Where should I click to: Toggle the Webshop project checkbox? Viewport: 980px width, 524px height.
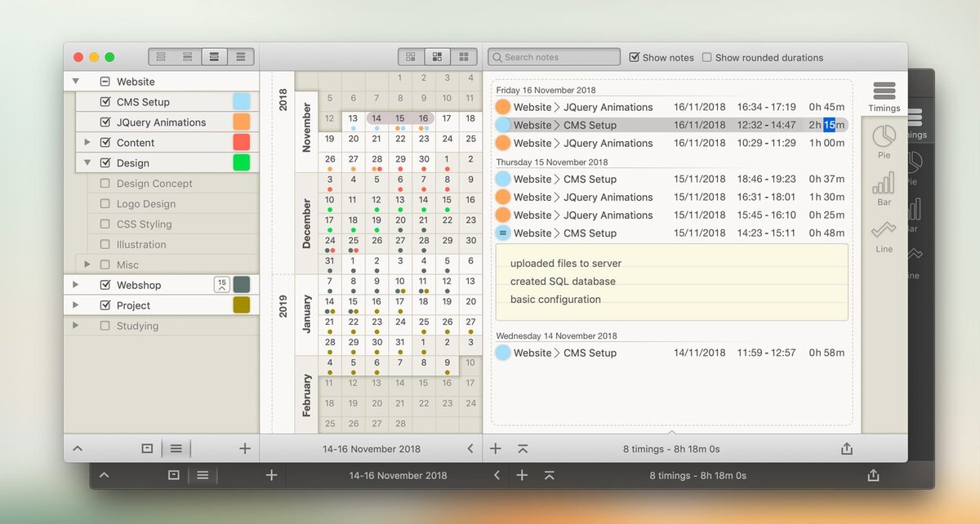(x=105, y=285)
